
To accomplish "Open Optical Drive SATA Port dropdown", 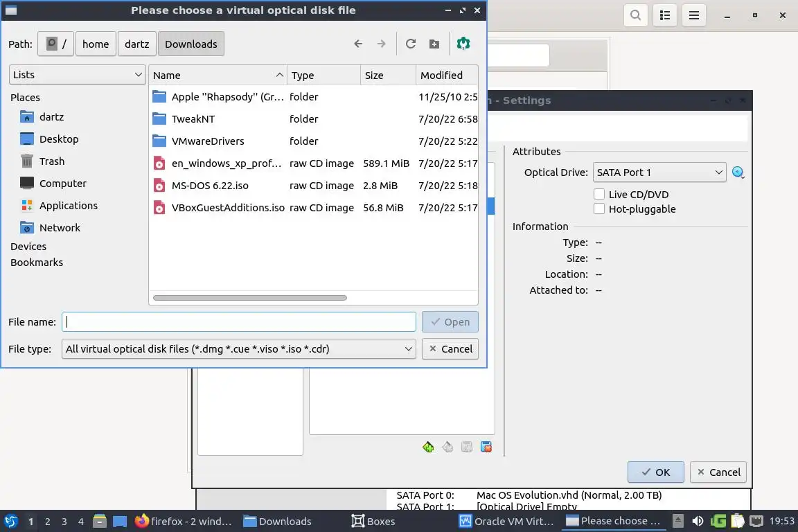I will tap(659, 172).
